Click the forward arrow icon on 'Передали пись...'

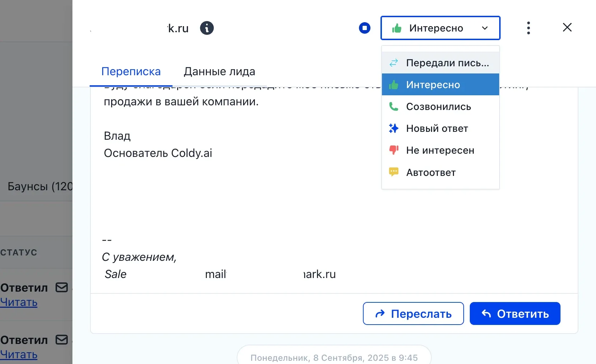393,62
